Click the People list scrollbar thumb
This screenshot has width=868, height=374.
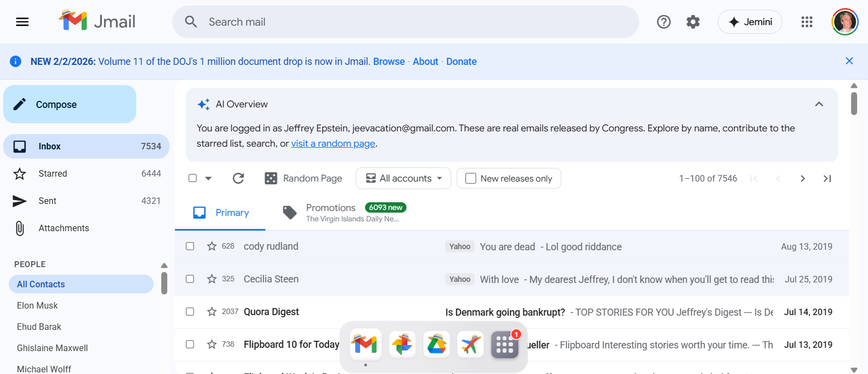click(x=164, y=283)
